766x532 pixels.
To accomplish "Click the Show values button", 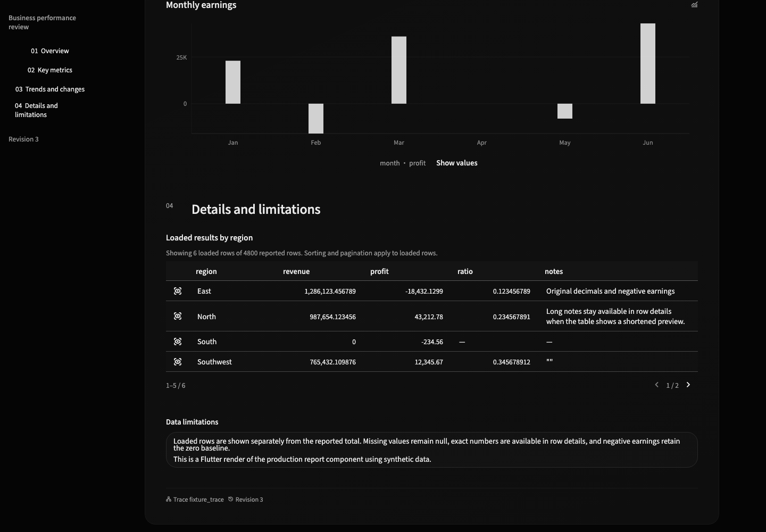I will point(457,163).
